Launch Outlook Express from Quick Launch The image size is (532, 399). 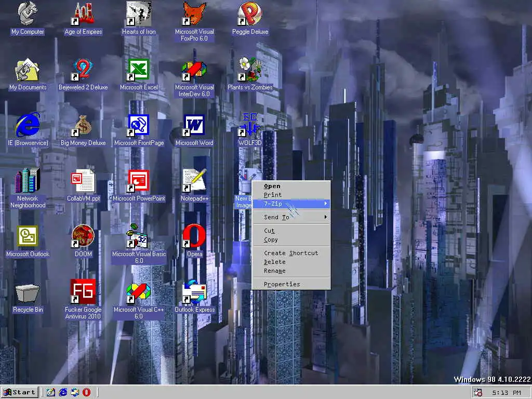(75, 393)
